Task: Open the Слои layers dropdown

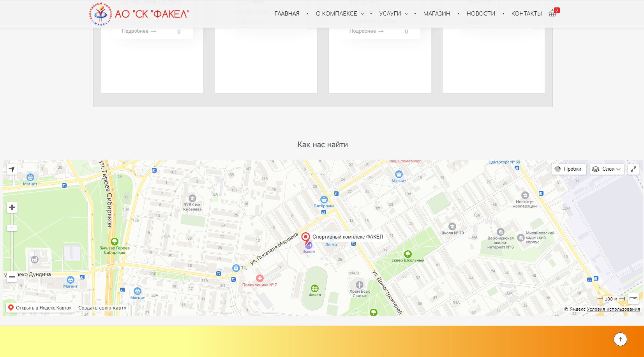Action: tap(607, 169)
